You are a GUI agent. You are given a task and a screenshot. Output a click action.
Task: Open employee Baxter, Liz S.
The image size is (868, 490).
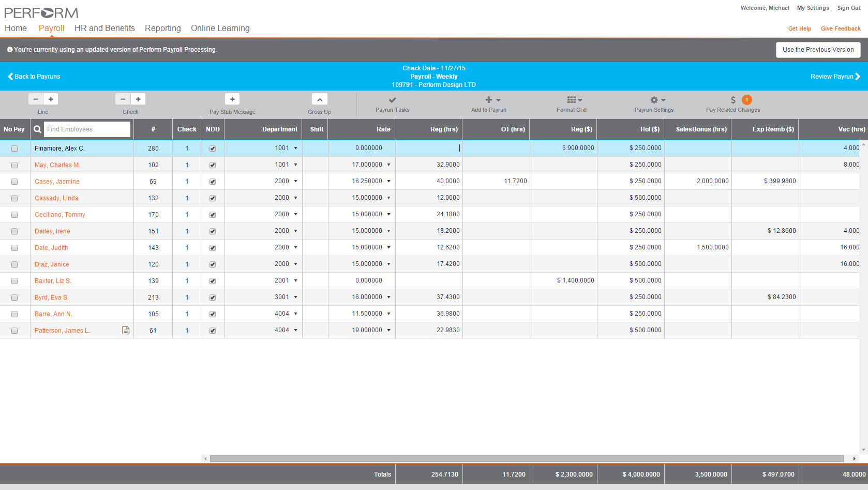tap(53, 281)
